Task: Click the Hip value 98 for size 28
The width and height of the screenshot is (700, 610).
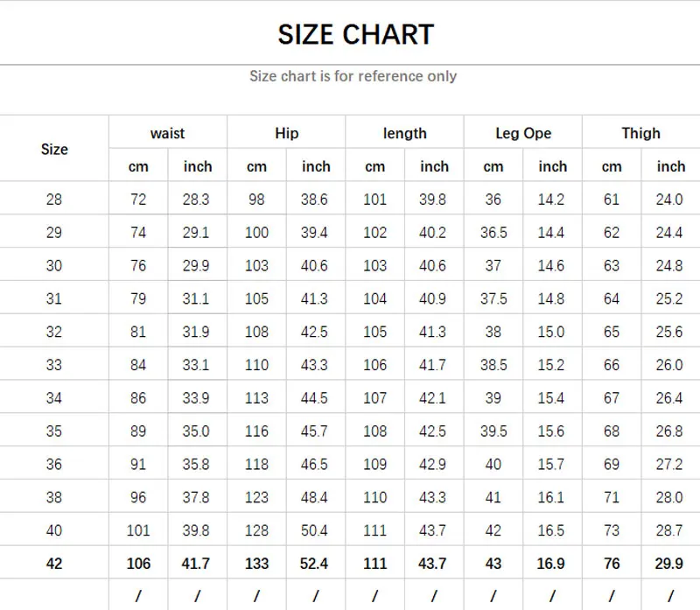Action: point(256,200)
